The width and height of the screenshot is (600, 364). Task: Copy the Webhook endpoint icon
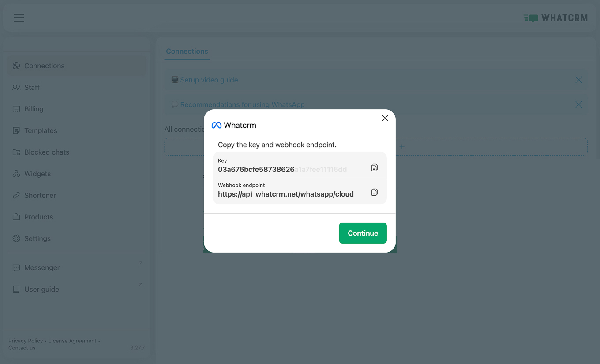(375, 192)
